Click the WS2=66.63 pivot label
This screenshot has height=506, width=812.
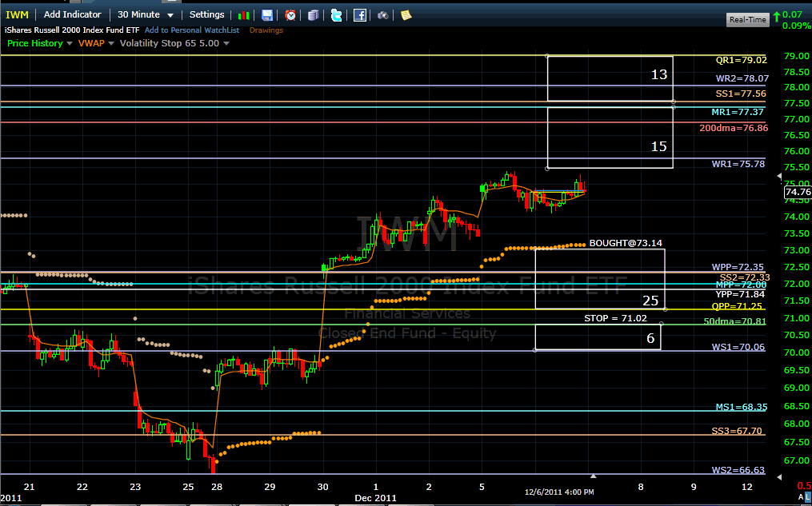click(x=738, y=470)
